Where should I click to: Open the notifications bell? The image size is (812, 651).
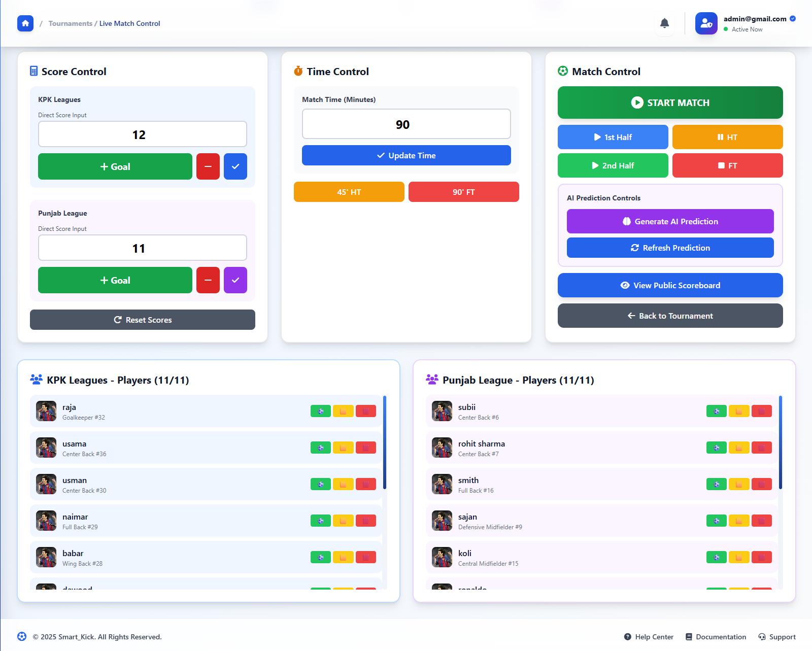pos(664,23)
